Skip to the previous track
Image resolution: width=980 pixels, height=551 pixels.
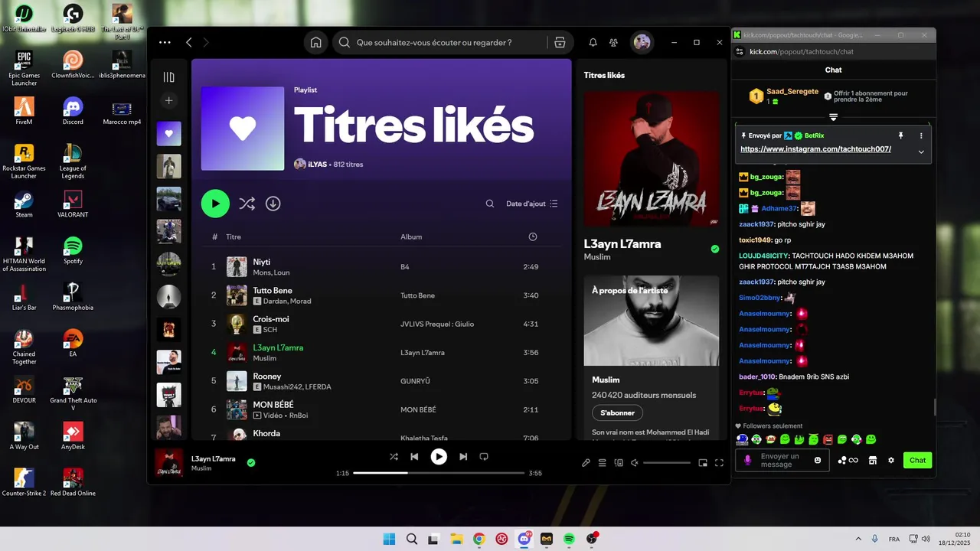tap(414, 457)
